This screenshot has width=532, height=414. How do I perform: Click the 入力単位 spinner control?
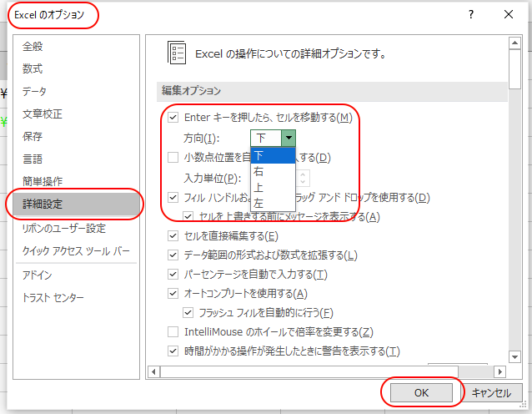pos(303,178)
